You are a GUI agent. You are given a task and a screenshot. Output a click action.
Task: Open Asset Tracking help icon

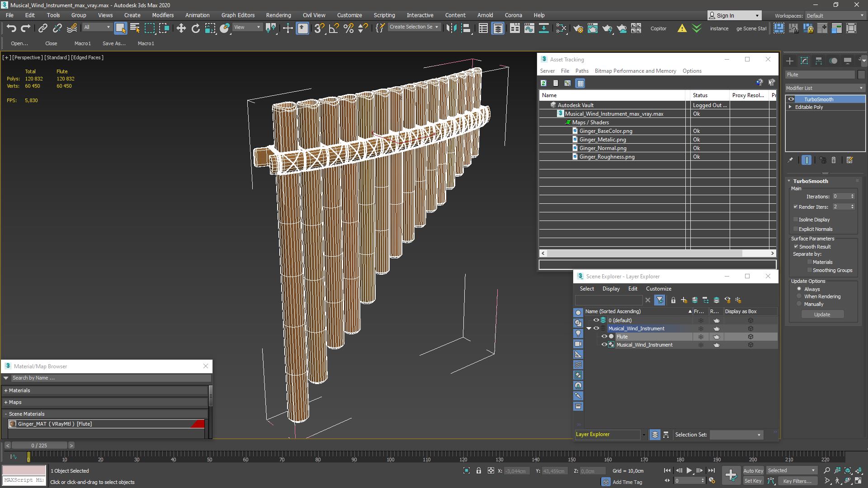click(759, 83)
